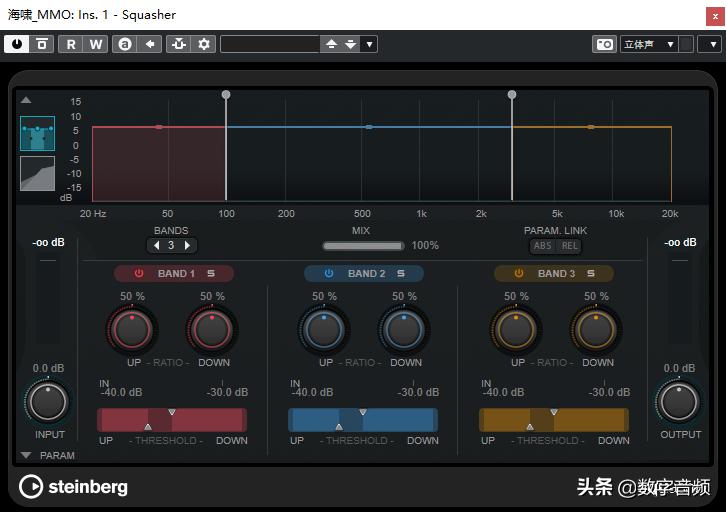Increase number of bands with right arrow
The width and height of the screenshot is (726, 512).
pyautogui.click(x=188, y=245)
